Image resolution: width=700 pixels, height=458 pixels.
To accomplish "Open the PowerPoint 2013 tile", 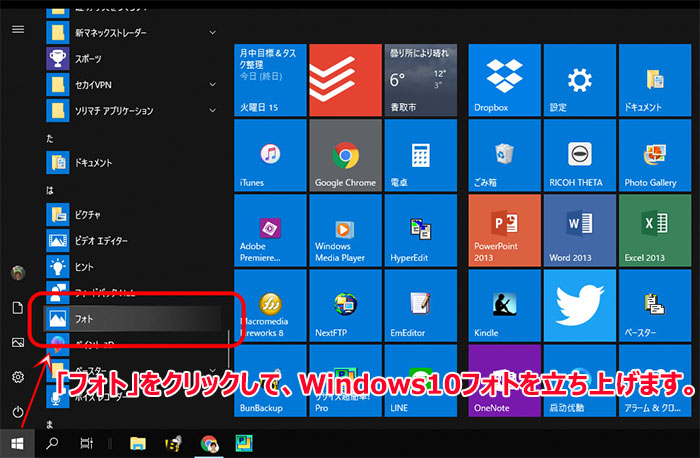I will (504, 230).
